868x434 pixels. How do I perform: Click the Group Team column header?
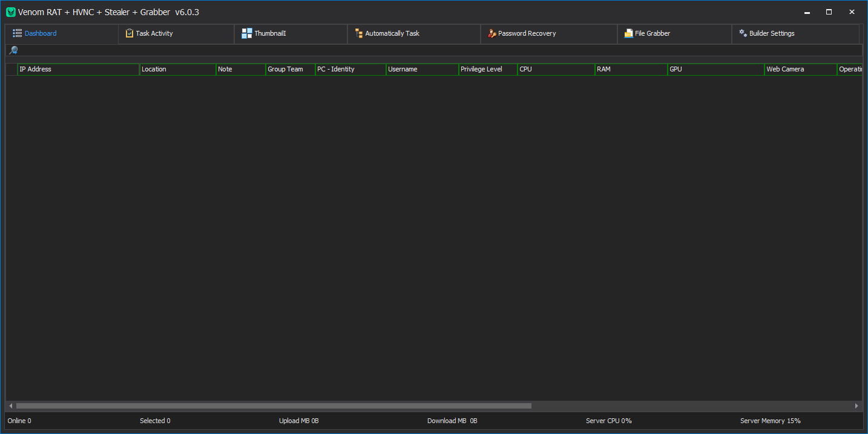click(x=290, y=70)
